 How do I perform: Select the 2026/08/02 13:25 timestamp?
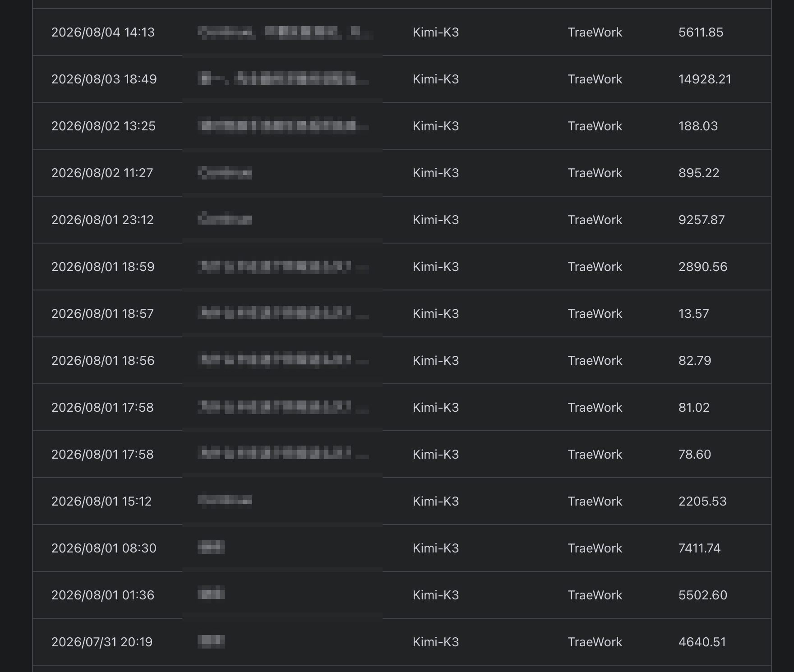point(103,126)
